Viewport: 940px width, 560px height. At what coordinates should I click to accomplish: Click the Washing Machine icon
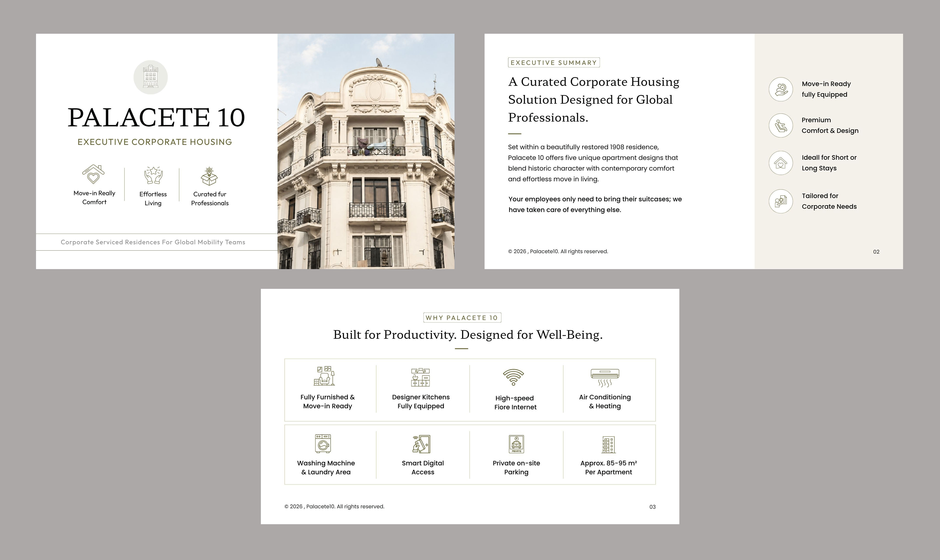tap(323, 443)
